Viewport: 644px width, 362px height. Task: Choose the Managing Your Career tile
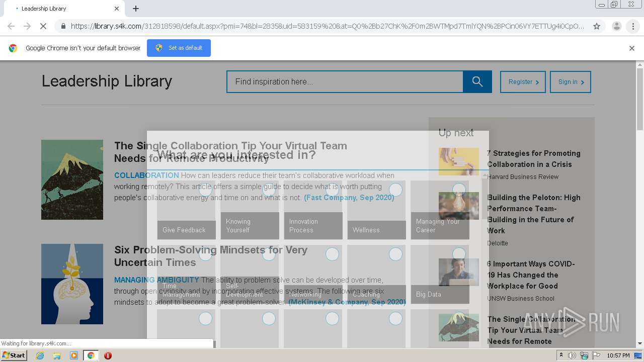(x=440, y=210)
